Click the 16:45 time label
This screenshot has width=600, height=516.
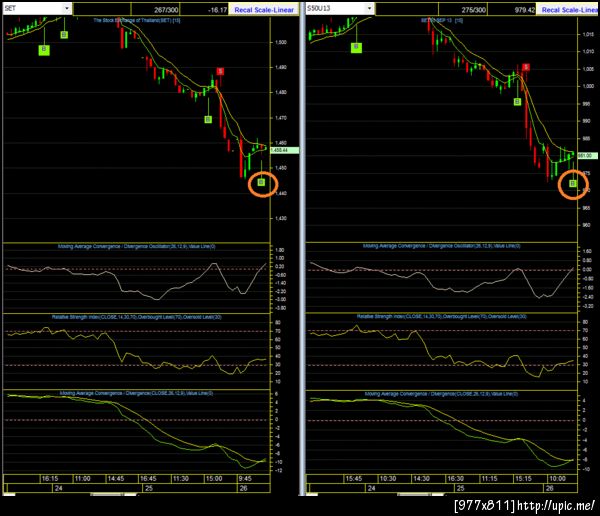pos(148,478)
